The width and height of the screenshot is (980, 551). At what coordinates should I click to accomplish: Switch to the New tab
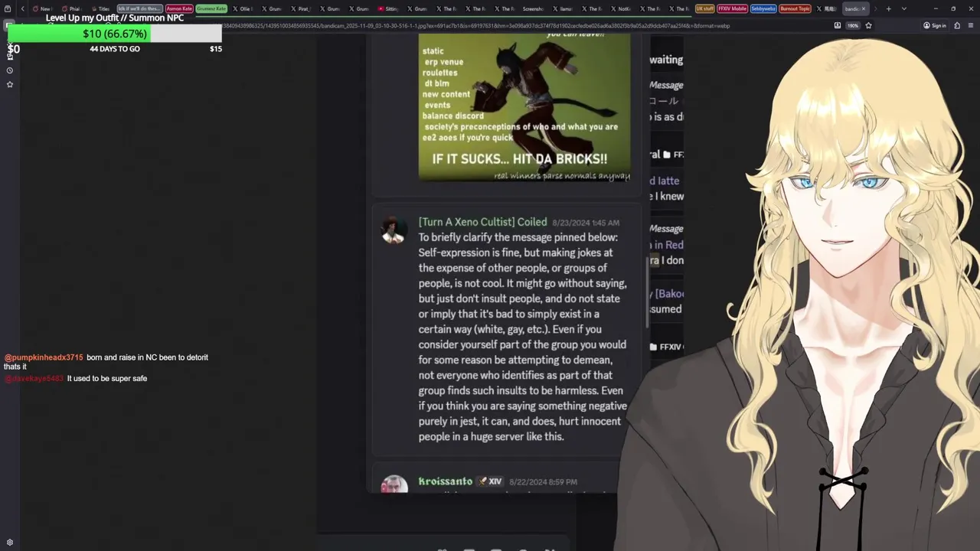pyautogui.click(x=42, y=8)
